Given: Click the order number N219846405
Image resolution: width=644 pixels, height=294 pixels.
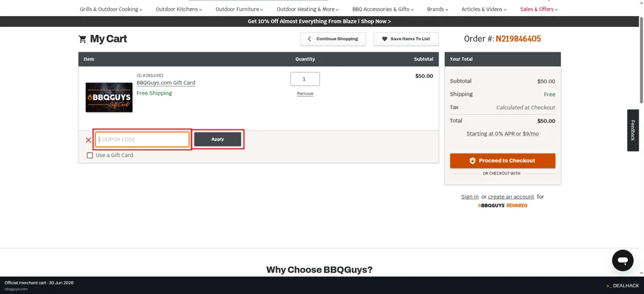Looking at the screenshot, I should [519, 39].
